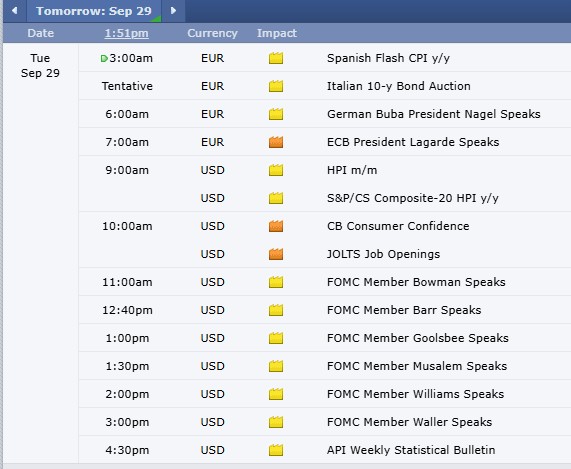Open API Weekly Statistical Bulletin event
Viewport: 571px width, 469px height.
(411, 450)
